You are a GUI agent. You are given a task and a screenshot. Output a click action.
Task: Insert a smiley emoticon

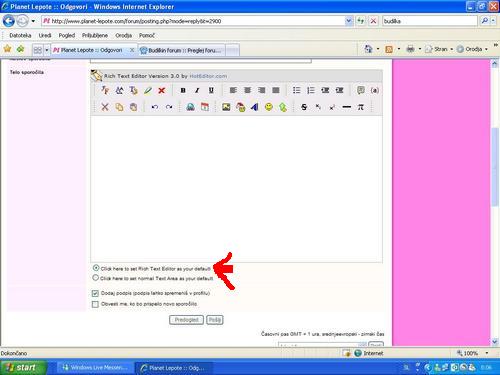tap(269, 107)
